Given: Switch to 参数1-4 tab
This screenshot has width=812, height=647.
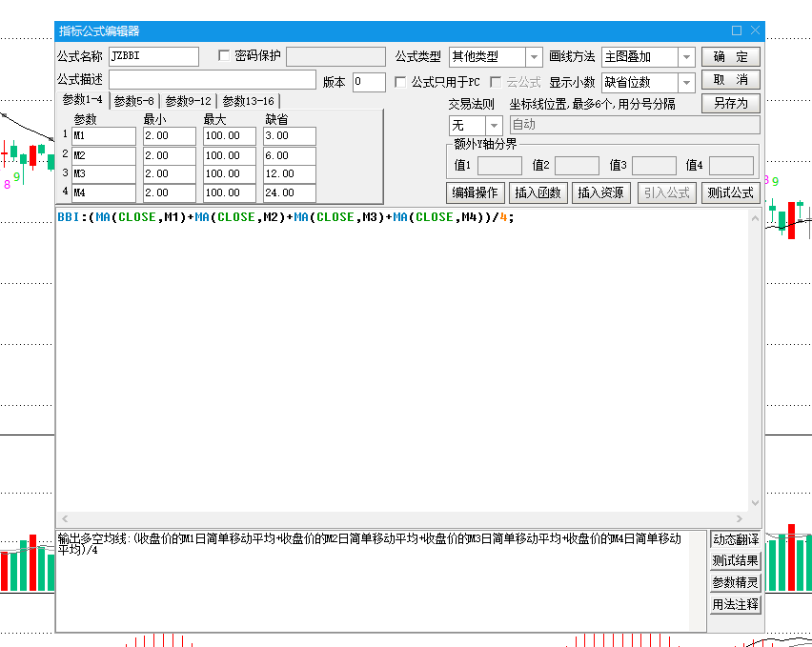Looking at the screenshot, I should [x=82, y=99].
